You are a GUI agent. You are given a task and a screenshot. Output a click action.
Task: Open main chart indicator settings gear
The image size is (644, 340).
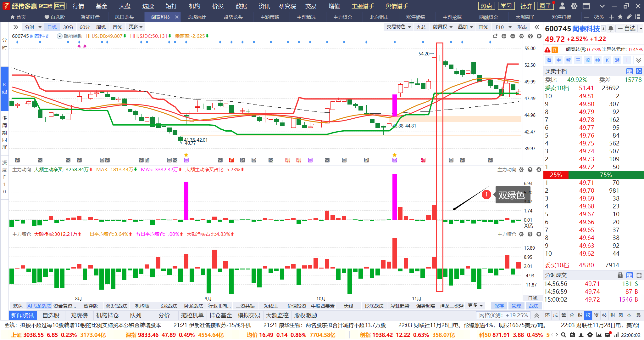click(x=521, y=36)
